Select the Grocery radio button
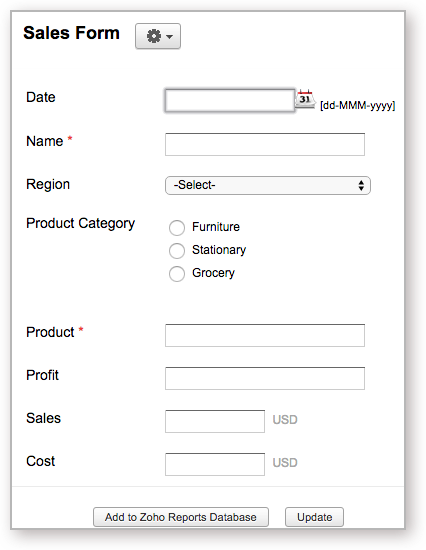This screenshot has height=550, width=426. (x=177, y=274)
